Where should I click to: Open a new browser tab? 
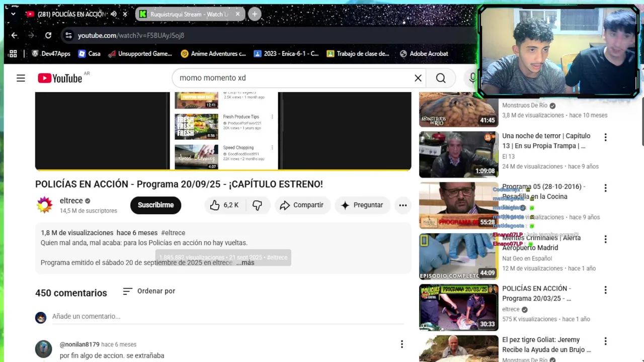pyautogui.click(x=255, y=14)
